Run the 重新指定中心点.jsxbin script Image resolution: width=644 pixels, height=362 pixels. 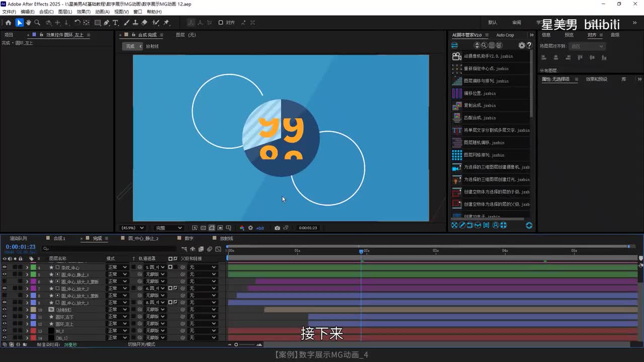point(491,68)
